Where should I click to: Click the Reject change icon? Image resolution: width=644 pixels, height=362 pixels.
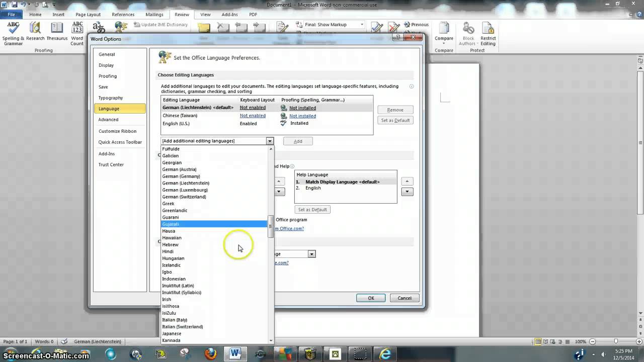pos(394,28)
